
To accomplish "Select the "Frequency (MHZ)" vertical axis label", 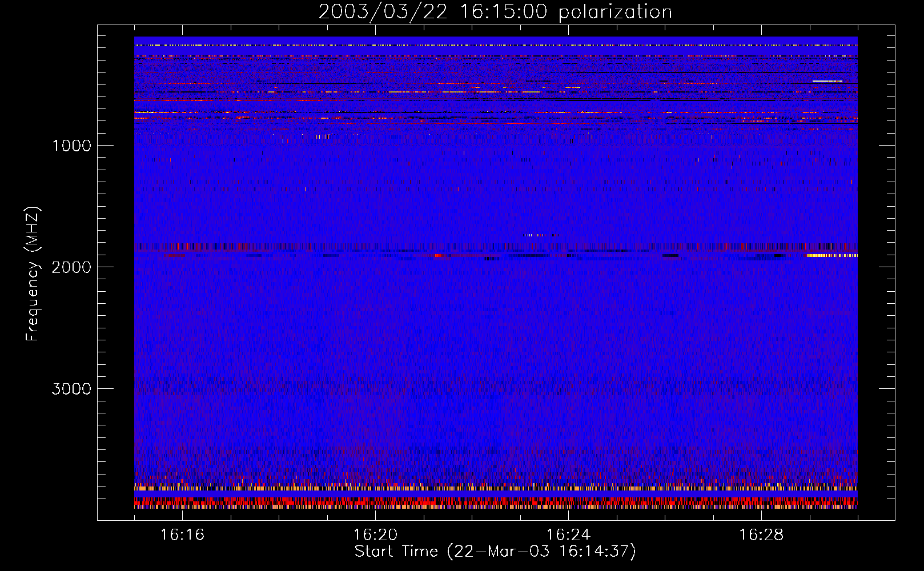I will coord(33,274).
